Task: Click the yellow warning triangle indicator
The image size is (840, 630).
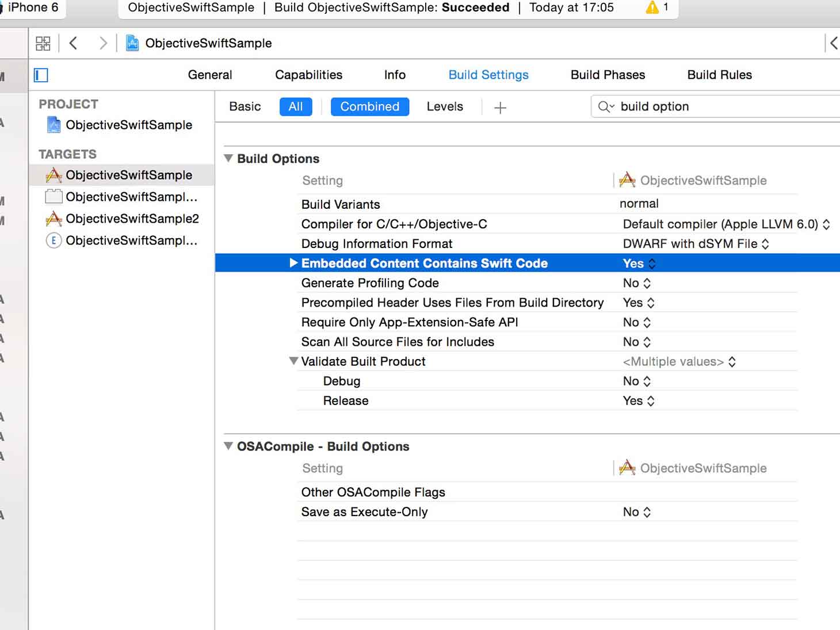Action: (652, 7)
